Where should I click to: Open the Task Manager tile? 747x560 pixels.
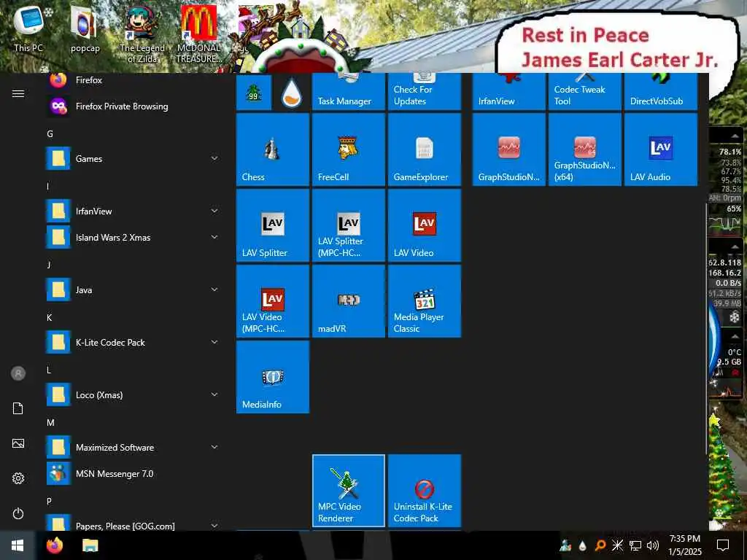348,91
